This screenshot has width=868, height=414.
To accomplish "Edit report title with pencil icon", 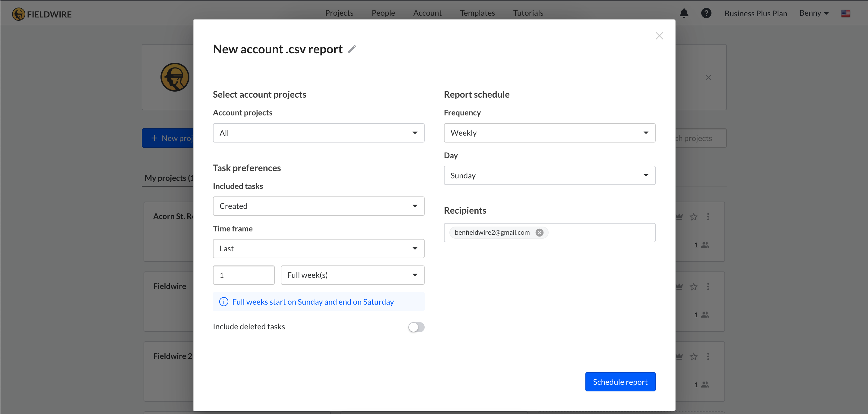I will (352, 49).
